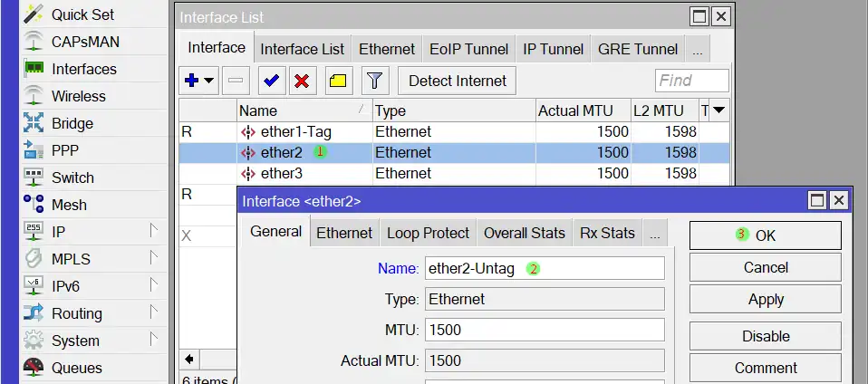Image resolution: width=868 pixels, height=384 pixels.
Task: Open the Filter funnel icon
Action: pyautogui.click(x=375, y=81)
